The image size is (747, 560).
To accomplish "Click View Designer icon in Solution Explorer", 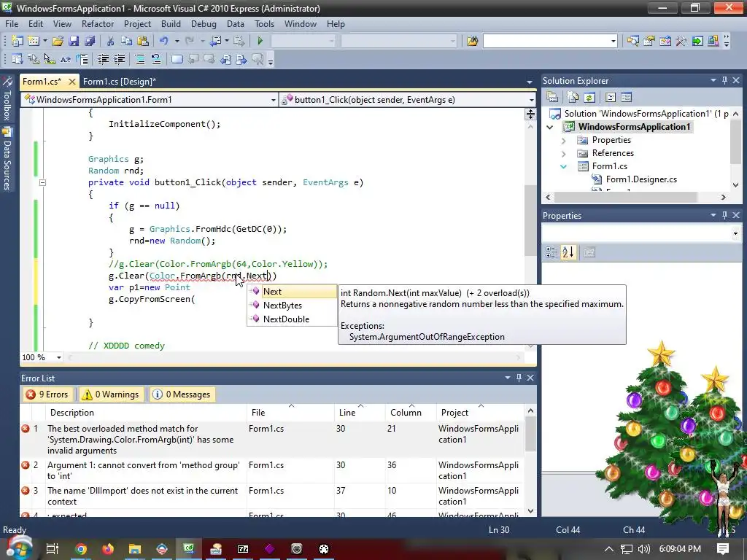I will point(626,97).
